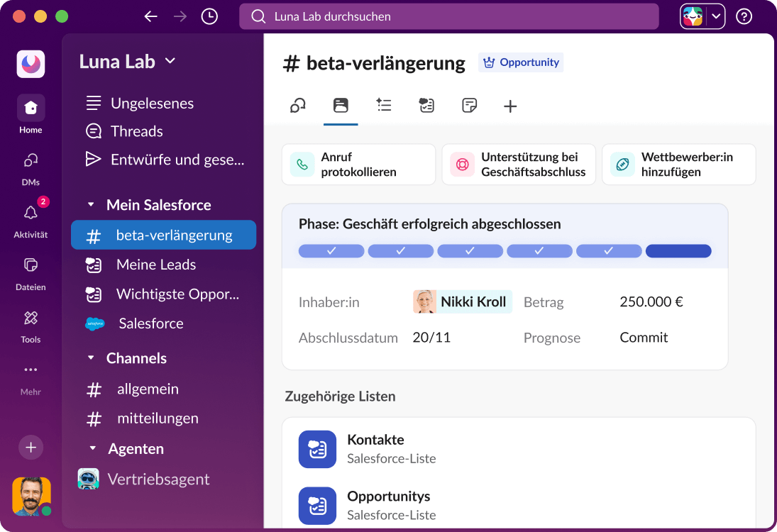Toggle the Unterstützung bei Geschäftsabschluss option
Screen dimensions: 777x532
pyautogui.click(x=518, y=164)
